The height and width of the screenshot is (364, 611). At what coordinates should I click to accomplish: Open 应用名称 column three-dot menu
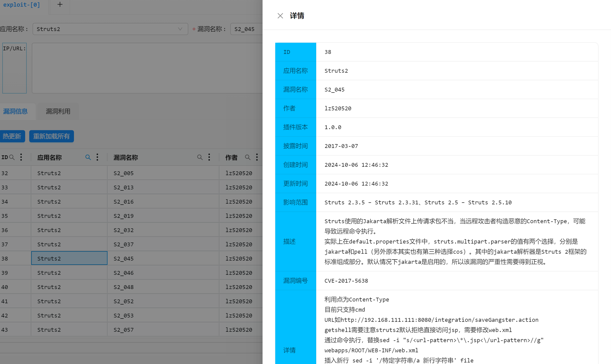[x=97, y=157]
